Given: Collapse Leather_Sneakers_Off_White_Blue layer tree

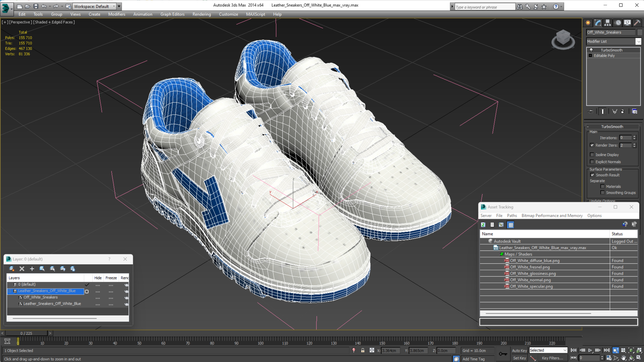Looking at the screenshot, I should [9, 291].
